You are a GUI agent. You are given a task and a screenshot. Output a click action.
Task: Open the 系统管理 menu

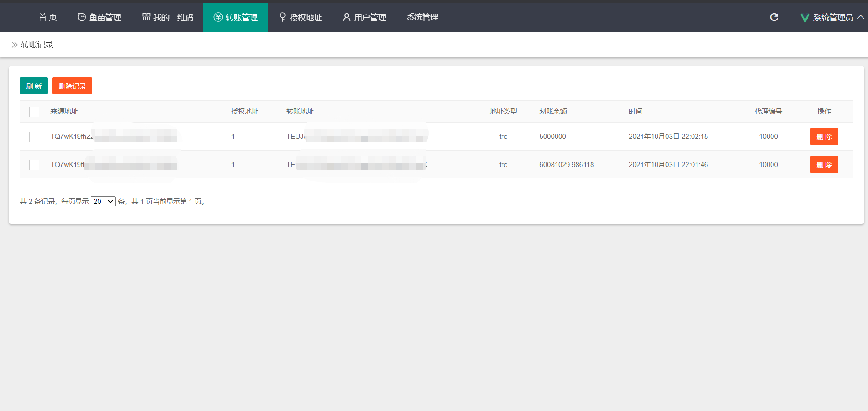tap(422, 17)
